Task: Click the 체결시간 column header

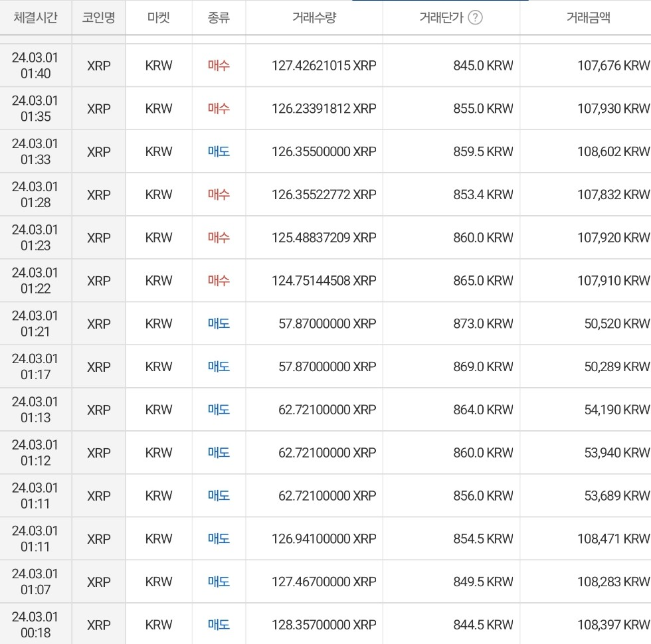Action: point(35,17)
